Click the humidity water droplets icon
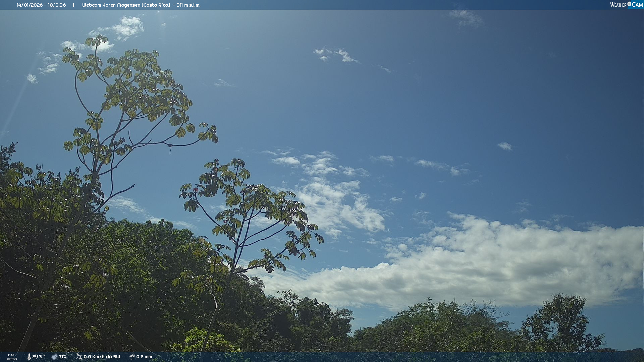 point(54,357)
